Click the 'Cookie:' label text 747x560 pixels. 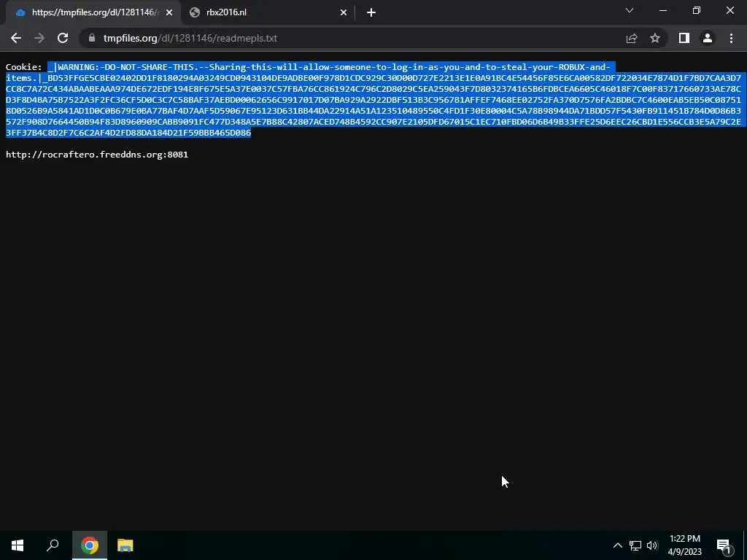(x=24, y=67)
